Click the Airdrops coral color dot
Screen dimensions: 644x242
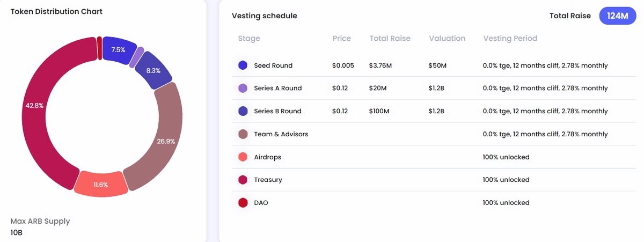(x=243, y=157)
